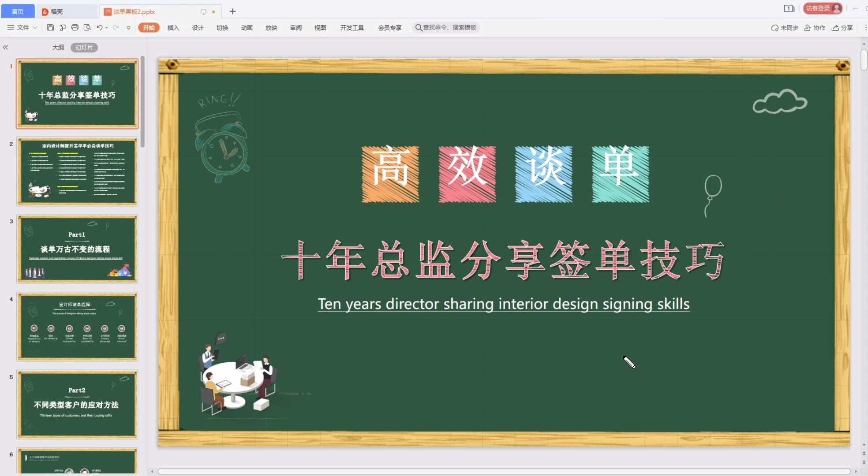Click the cloud doodle on slide

[x=780, y=102]
